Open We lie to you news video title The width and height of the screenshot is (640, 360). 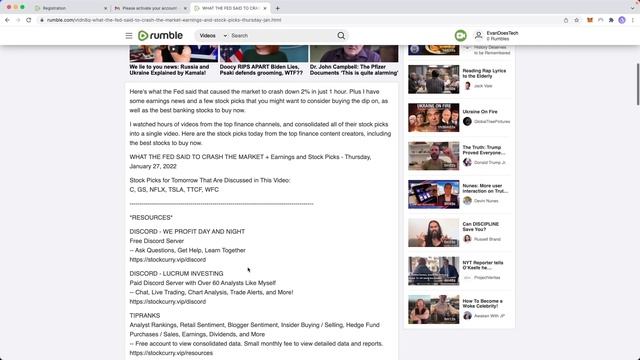tap(169, 70)
